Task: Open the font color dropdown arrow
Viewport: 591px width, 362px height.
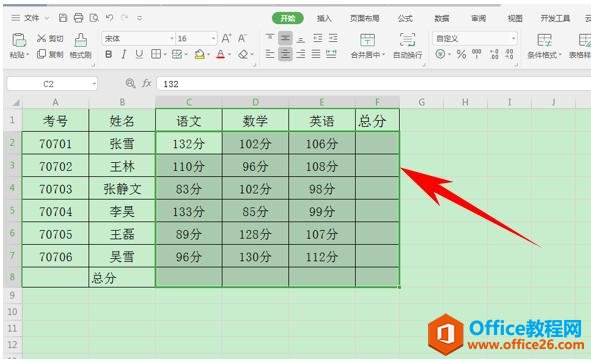Action: coord(230,55)
